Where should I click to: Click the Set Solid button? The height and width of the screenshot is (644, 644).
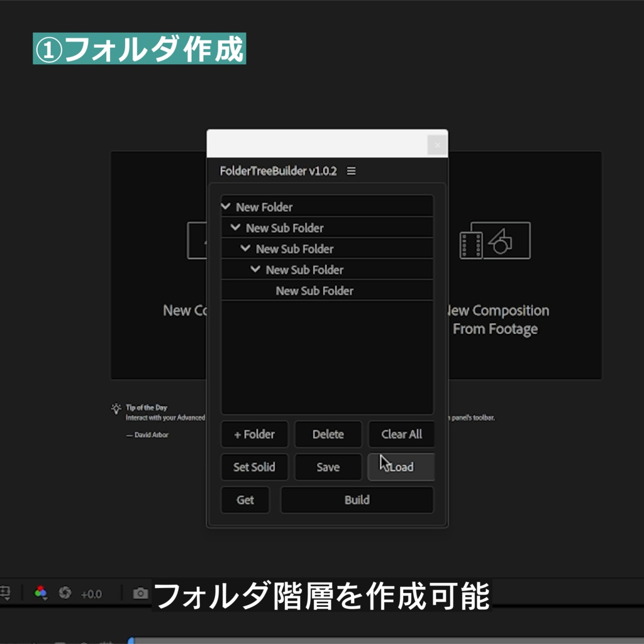[x=254, y=467]
